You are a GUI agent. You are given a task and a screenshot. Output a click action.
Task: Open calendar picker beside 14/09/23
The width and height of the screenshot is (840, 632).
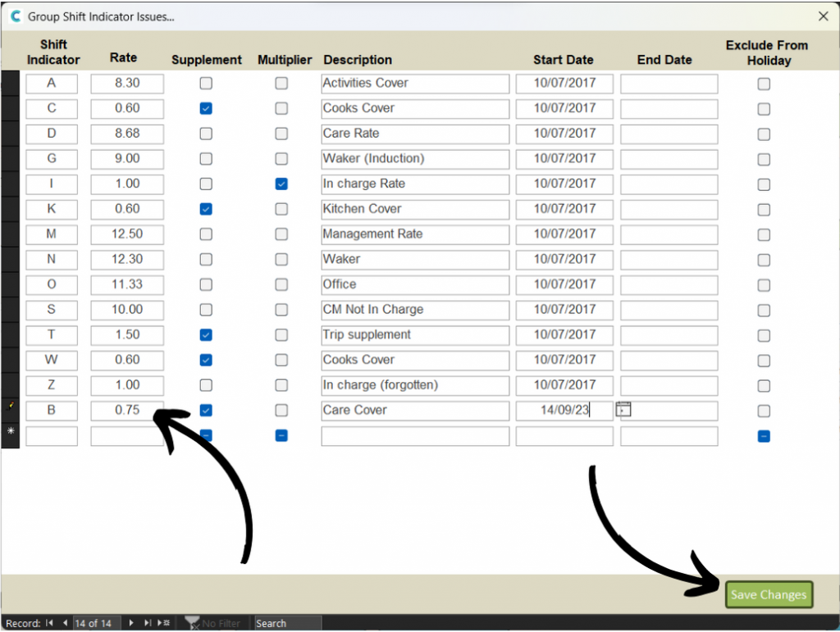[x=623, y=409]
